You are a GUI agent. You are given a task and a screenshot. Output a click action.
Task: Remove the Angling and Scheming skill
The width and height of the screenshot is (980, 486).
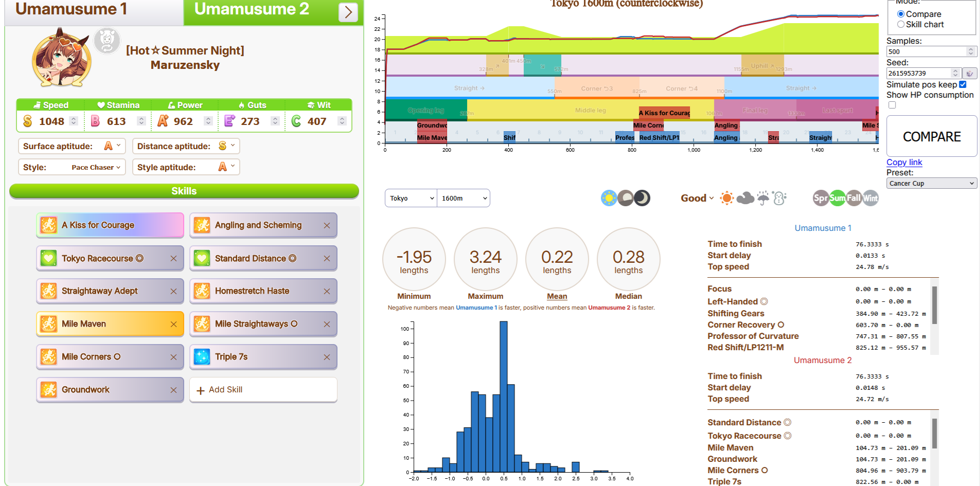pos(327,225)
